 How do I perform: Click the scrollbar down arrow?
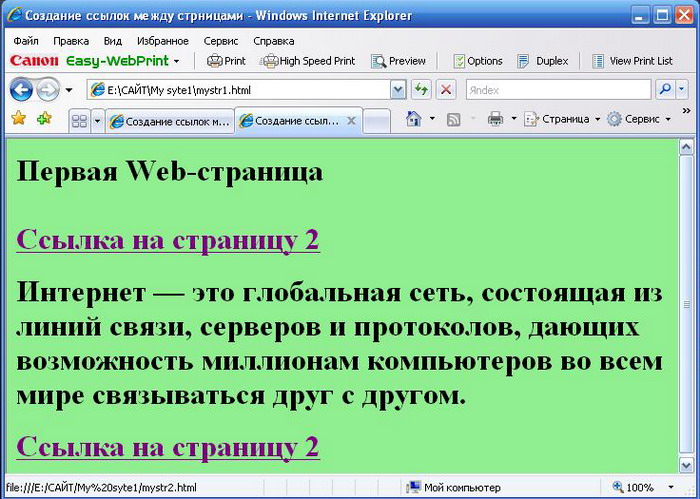click(x=686, y=465)
